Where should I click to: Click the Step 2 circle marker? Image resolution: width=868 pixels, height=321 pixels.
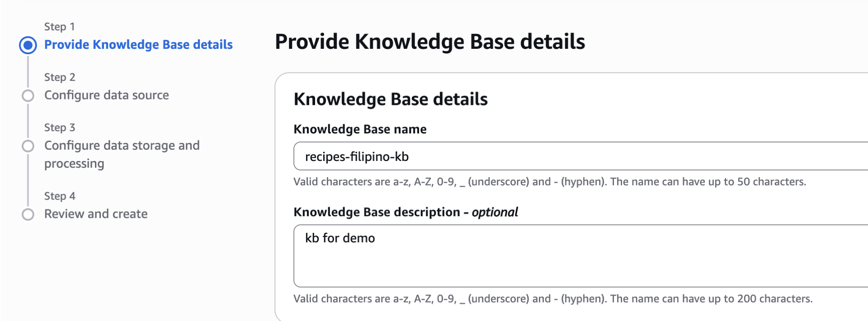(28, 96)
